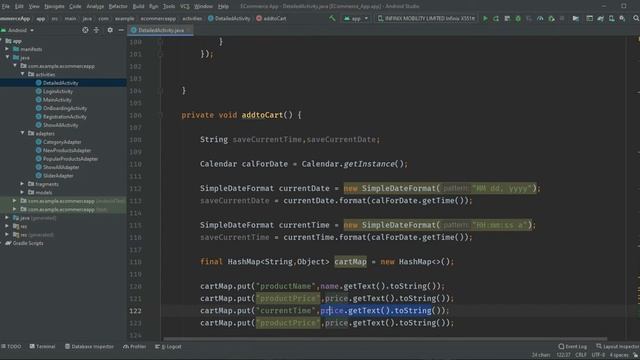
Task: Select CategoryAdapter in project tree
Action: (x=62, y=142)
